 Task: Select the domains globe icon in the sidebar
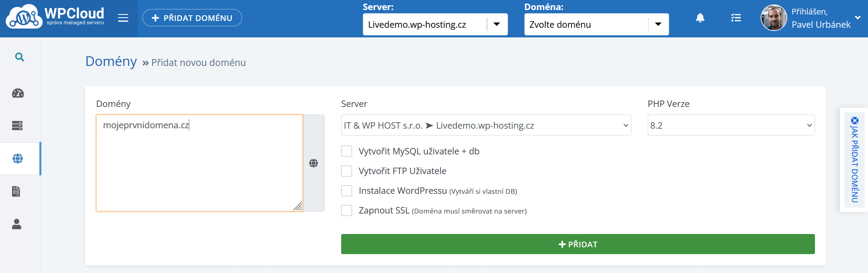click(18, 159)
